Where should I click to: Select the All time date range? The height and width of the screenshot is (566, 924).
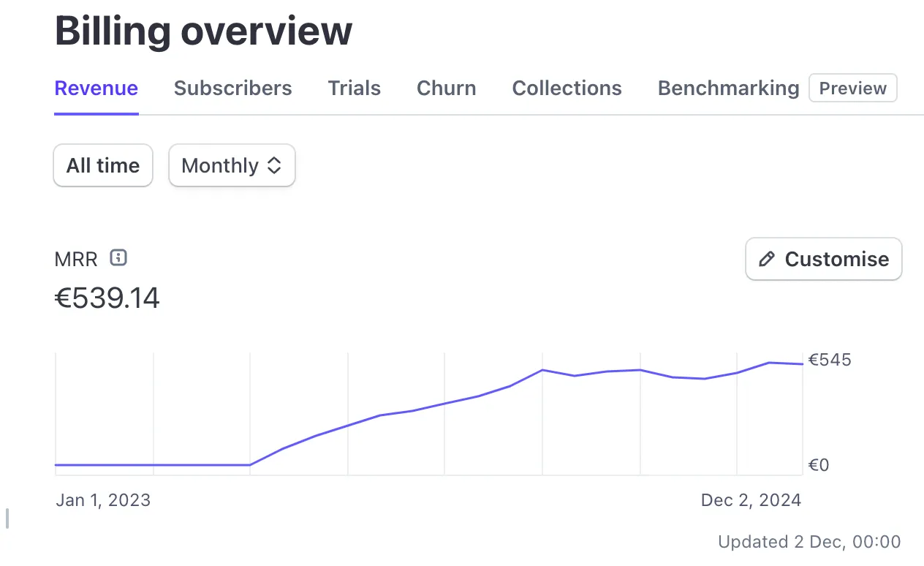[103, 165]
